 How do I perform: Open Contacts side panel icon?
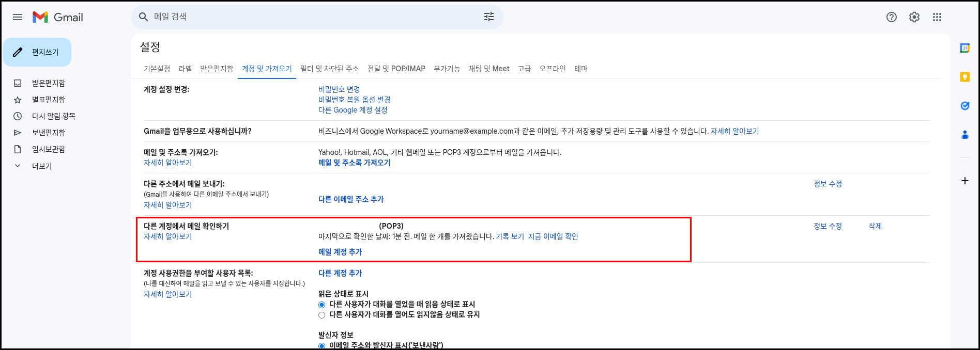click(x=965, y=135)
